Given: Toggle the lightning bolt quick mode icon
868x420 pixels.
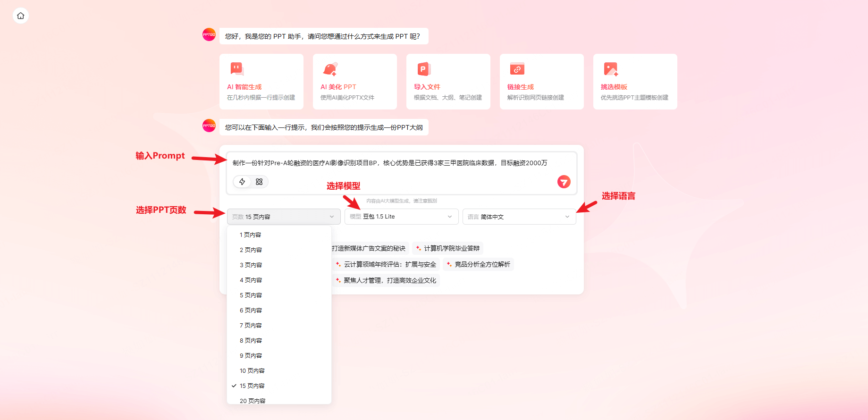Looking at the screenshot, I should click(x=242, y=182).
